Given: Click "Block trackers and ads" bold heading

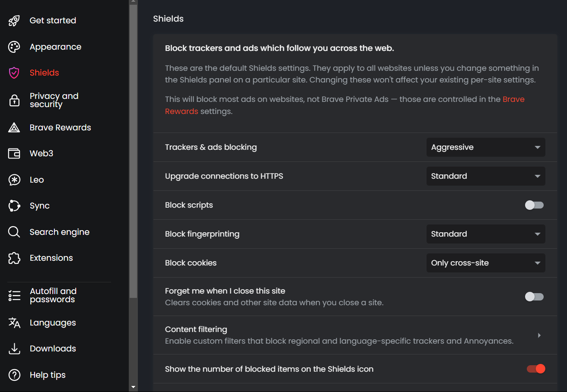Looking at the screenshot, I should click(280, 48).
